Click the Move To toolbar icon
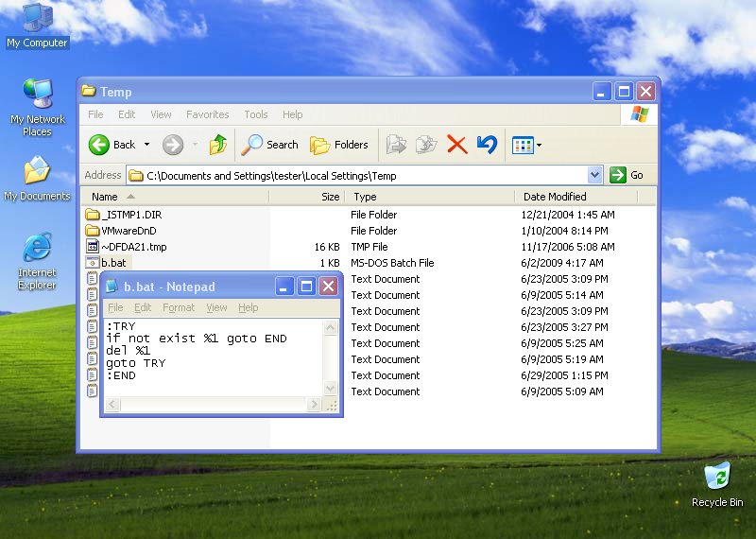Screen dimensions: 756x539 396,145
